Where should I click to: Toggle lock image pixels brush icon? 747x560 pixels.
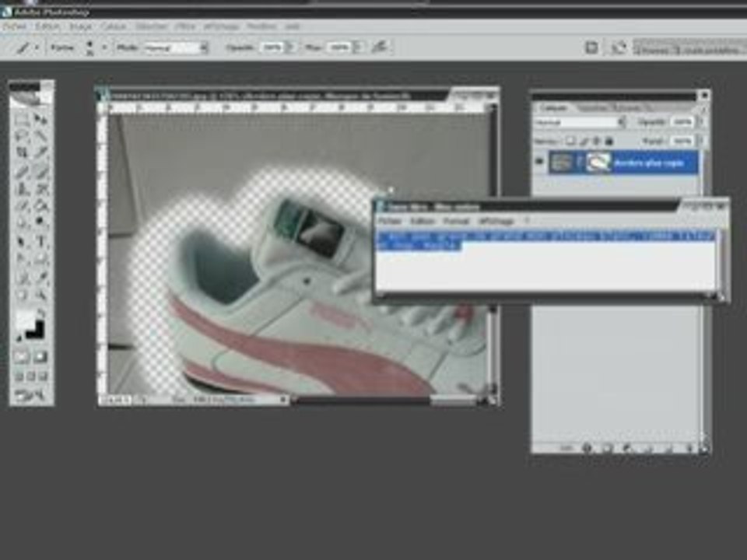point(583,141)
